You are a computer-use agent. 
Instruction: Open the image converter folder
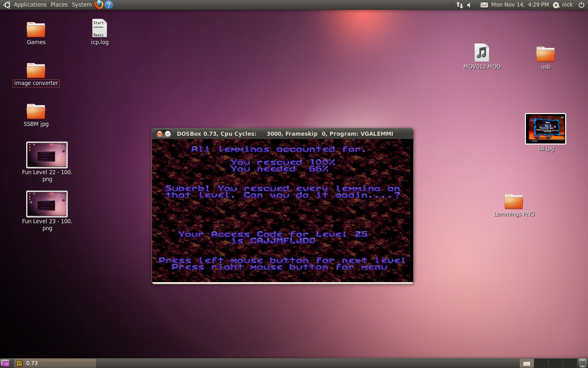tap(36, 71)
